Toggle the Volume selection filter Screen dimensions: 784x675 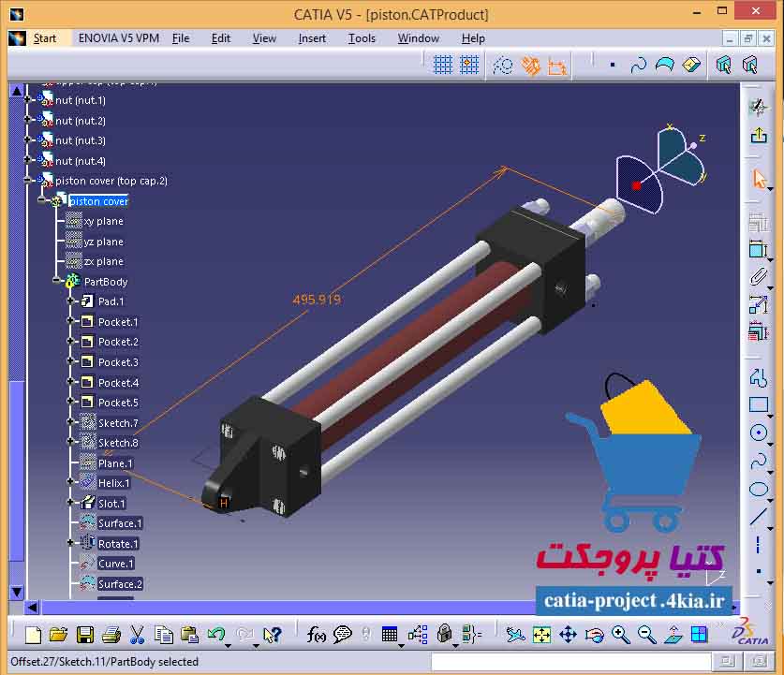[691, 65]
